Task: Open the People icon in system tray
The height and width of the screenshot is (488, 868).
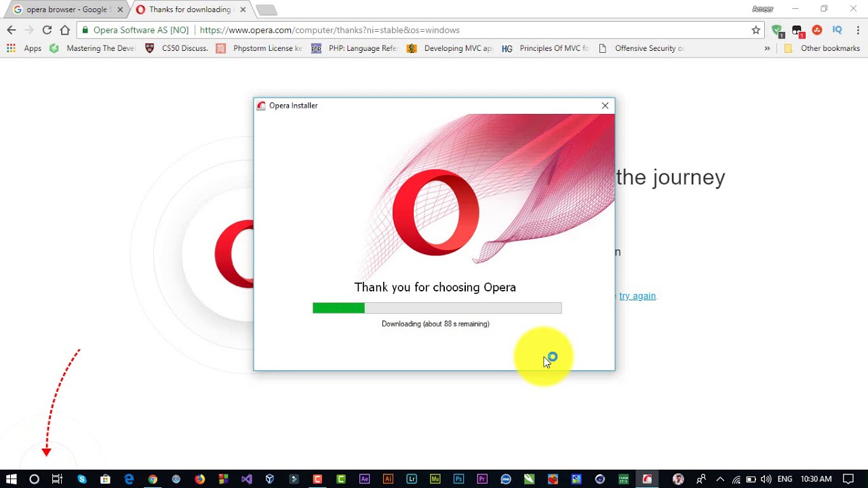Action: click(701, 479)
